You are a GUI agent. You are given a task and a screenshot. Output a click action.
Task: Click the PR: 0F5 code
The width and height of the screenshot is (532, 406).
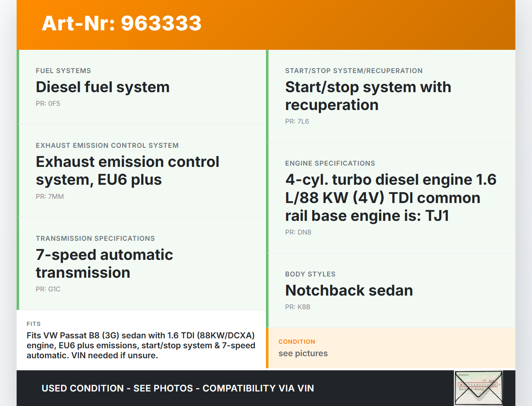click(x=48, y=104)
